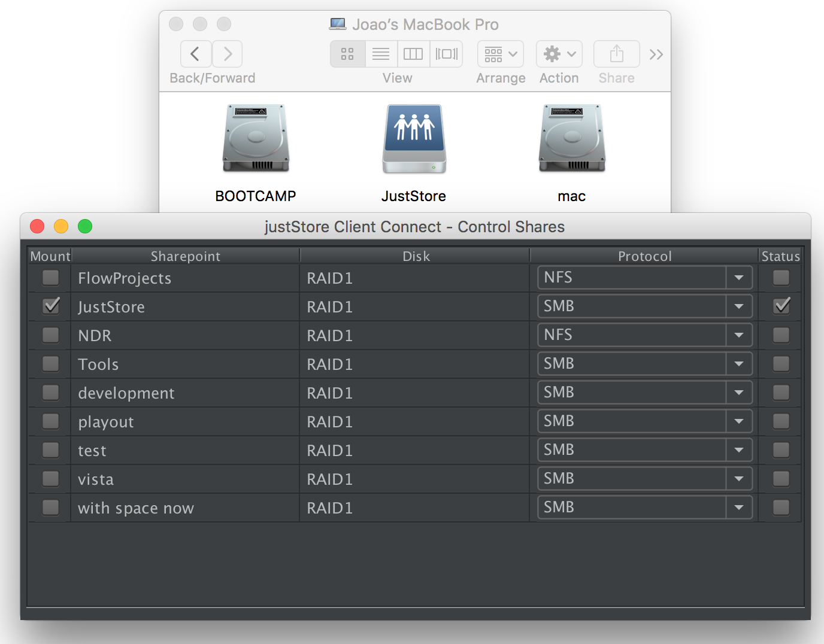Click the Share button in the Finder toolbar
The width and height of the screenshot is (824, 644).
617,54
